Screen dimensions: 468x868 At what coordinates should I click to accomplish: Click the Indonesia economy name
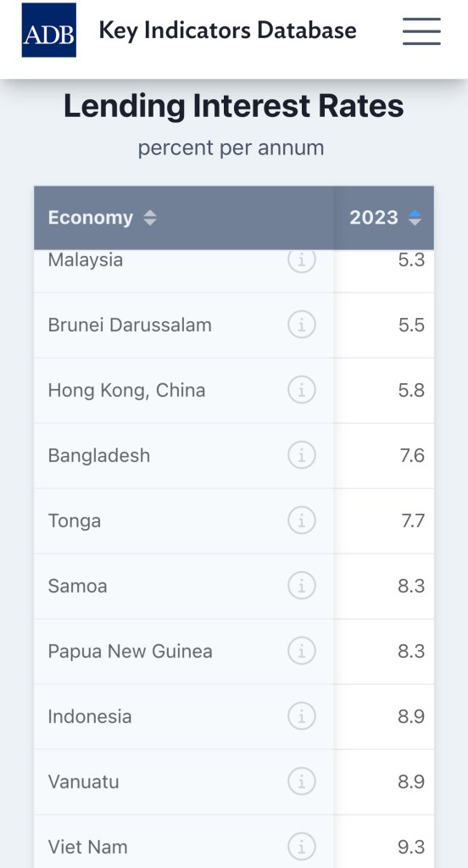pyautogui.click(x=90, y=716)
